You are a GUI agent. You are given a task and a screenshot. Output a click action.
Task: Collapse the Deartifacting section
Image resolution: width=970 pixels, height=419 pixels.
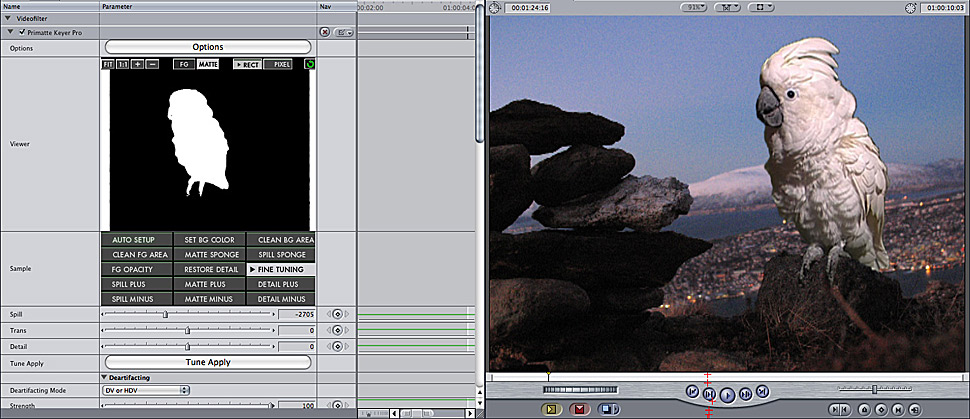105,376
